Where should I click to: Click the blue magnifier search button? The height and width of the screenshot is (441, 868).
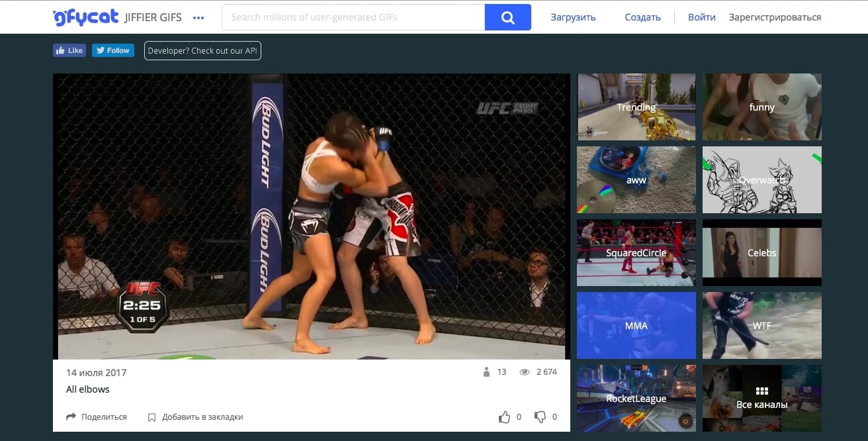tap(508, 17)
